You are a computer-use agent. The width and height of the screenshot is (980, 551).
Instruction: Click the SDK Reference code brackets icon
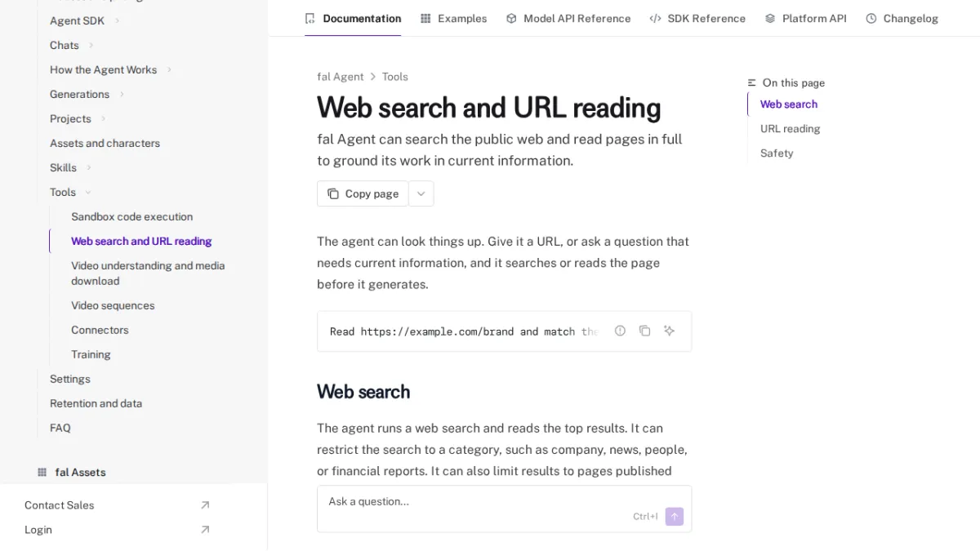click(655, 18)
